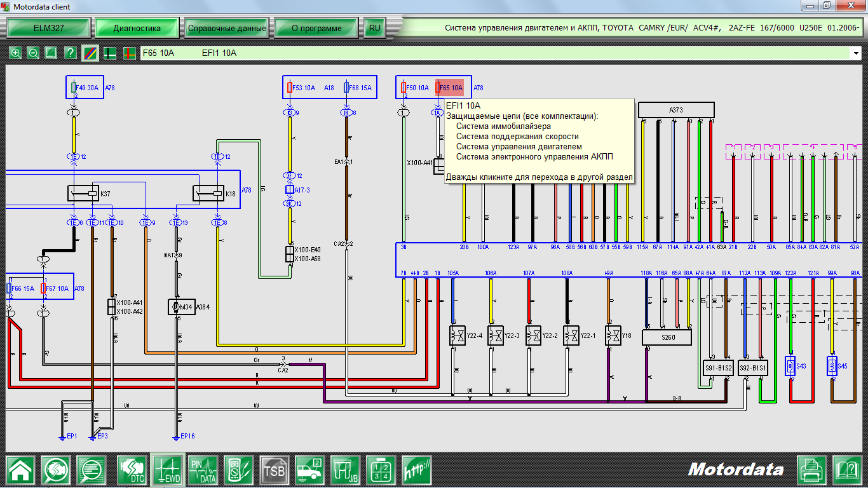Fit the diagram to the window
Image resolution: width=868 pixels, height=488 pixels.
(51, 53)
